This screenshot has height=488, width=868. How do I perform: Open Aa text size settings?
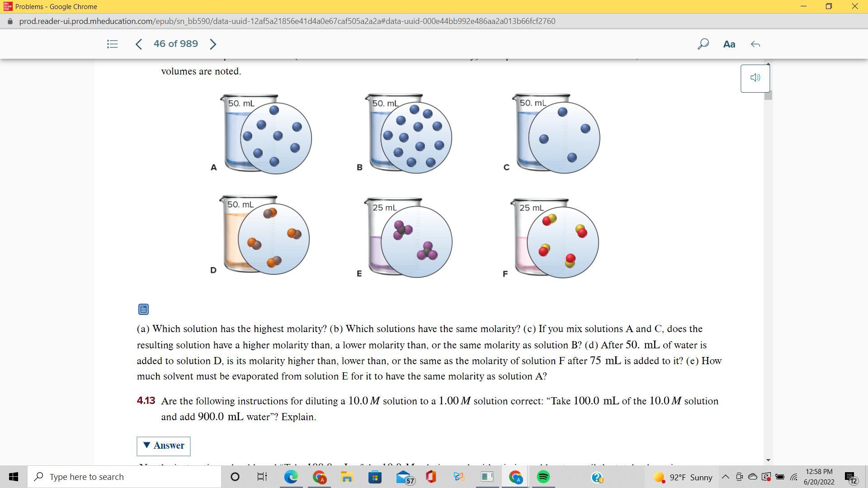point(729,44)
